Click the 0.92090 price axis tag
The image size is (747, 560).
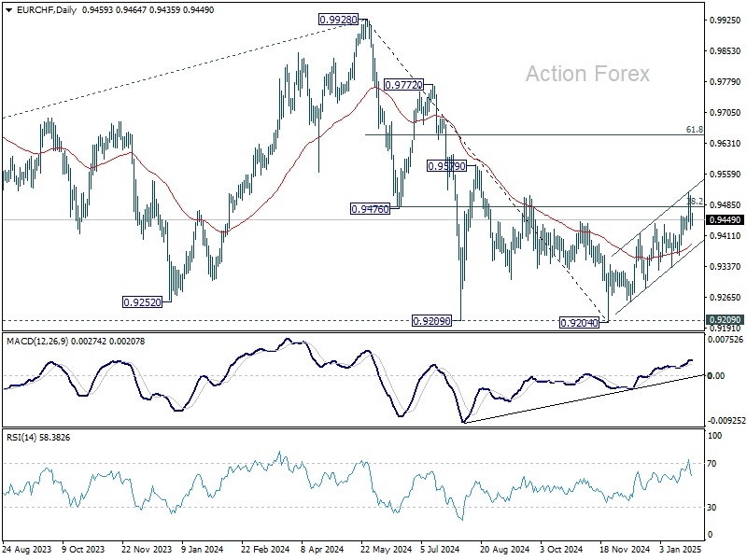(725, 319)
